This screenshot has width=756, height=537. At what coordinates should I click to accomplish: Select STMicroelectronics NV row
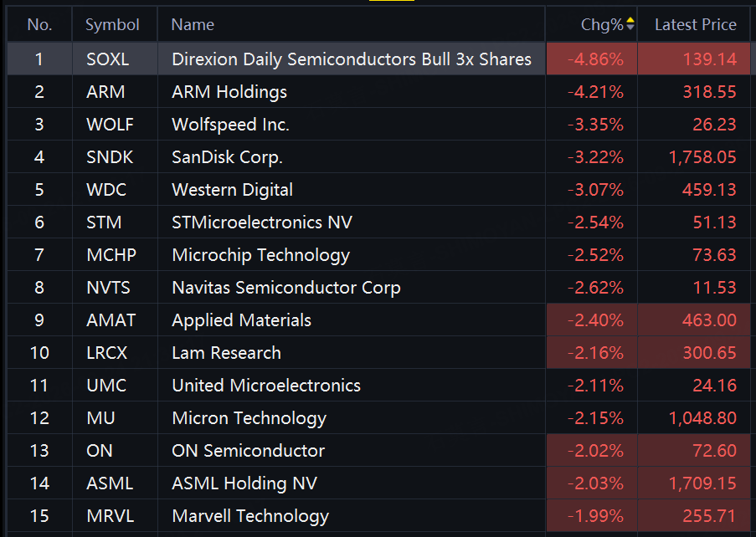click(378, 222)
